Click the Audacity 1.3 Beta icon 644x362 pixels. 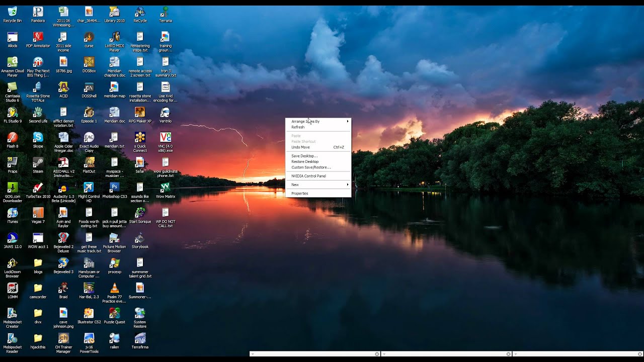[x=63, y=193]
